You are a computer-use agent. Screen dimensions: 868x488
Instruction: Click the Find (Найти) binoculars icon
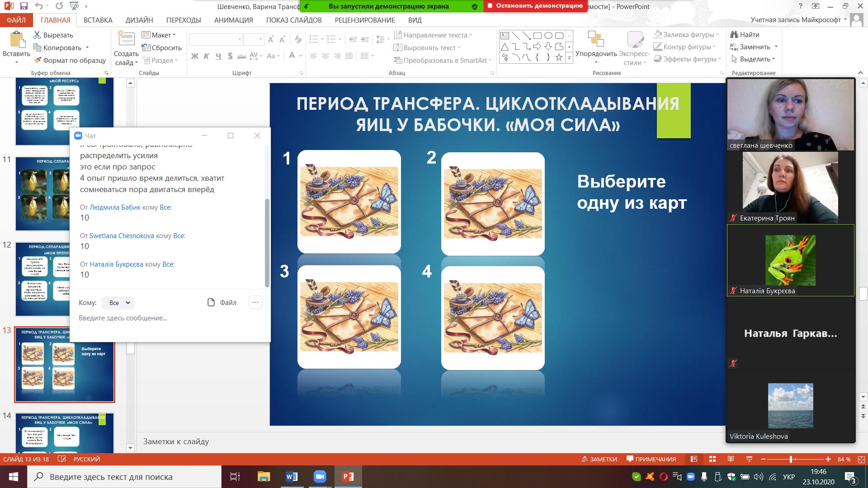[734, 34]
